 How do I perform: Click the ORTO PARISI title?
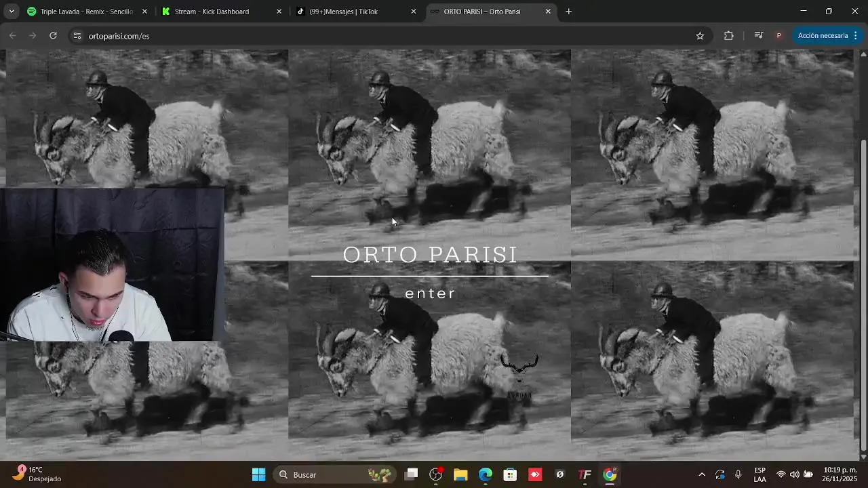[430, 255]
